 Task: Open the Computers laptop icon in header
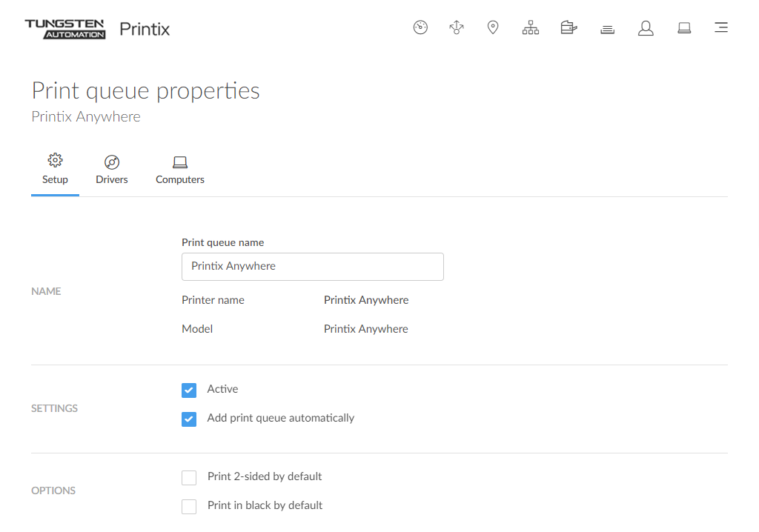[x=684, y=28]
